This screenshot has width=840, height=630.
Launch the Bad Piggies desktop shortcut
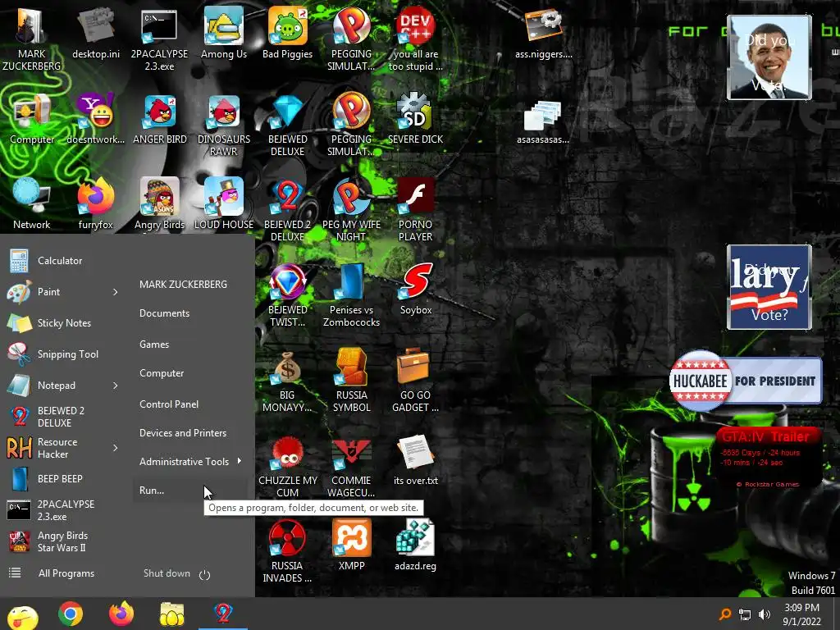point(288,33)
